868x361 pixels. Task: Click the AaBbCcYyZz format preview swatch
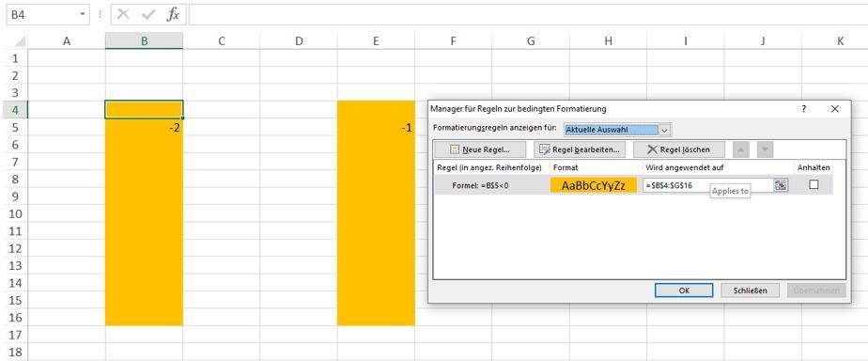(594, 186)
